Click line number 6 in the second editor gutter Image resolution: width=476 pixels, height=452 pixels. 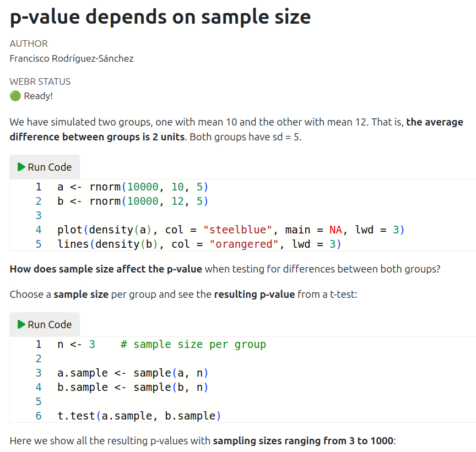pos(39,416)
